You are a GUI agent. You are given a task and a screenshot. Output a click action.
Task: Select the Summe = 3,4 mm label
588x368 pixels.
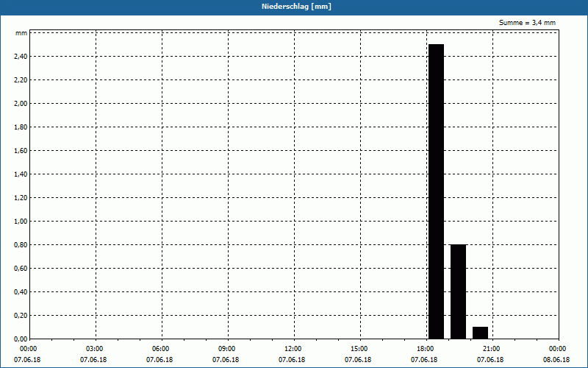527,23
